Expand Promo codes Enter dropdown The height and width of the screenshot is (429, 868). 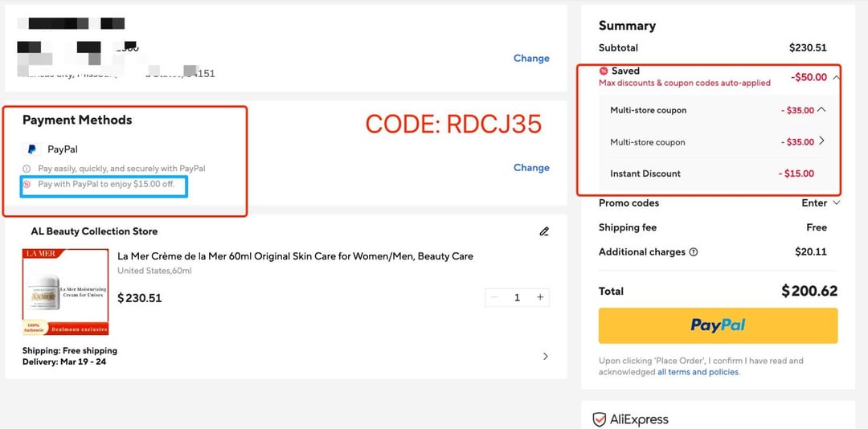[x=837, y=203]
